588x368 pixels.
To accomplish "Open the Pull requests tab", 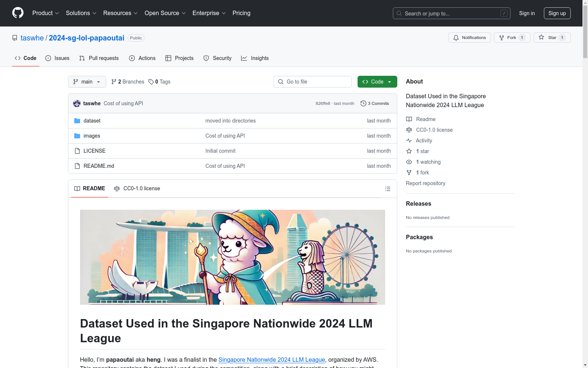I will 99,58.
